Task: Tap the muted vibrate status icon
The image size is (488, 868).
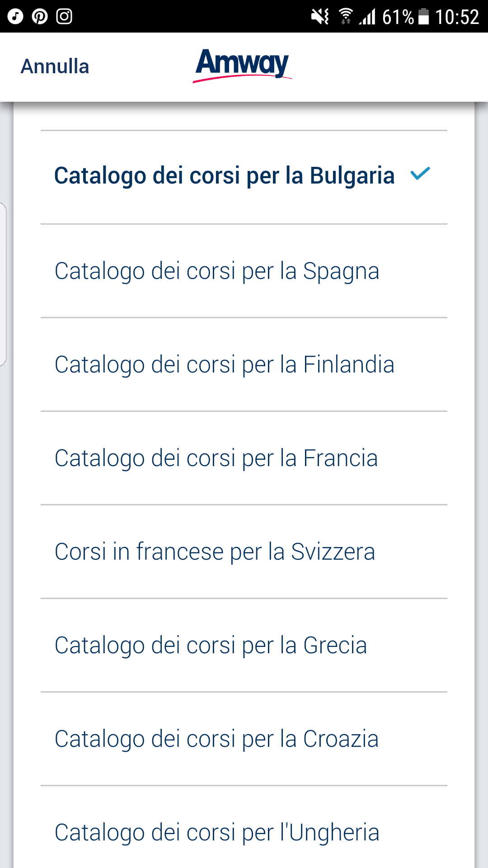Action: (320, 17)
